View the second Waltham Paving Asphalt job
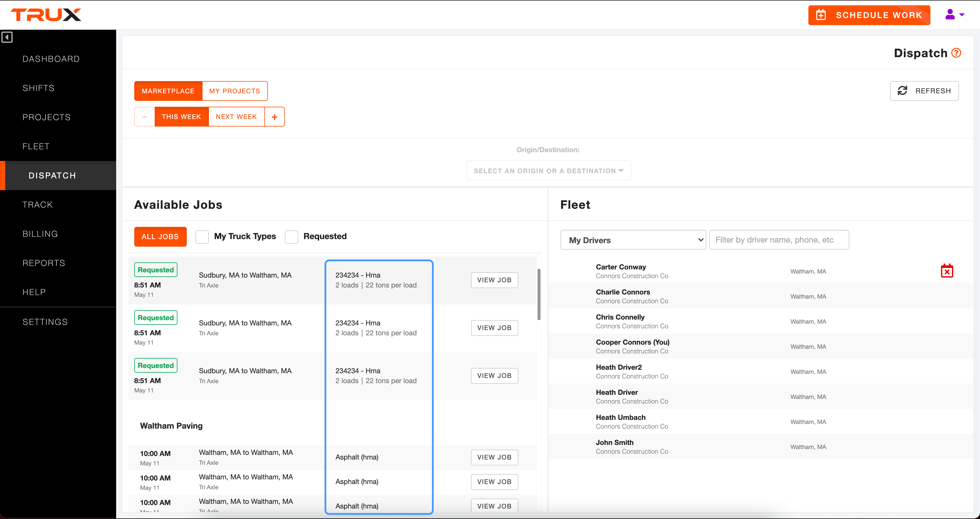Screen dimensions: 980x519 click(x=494, y=482)
